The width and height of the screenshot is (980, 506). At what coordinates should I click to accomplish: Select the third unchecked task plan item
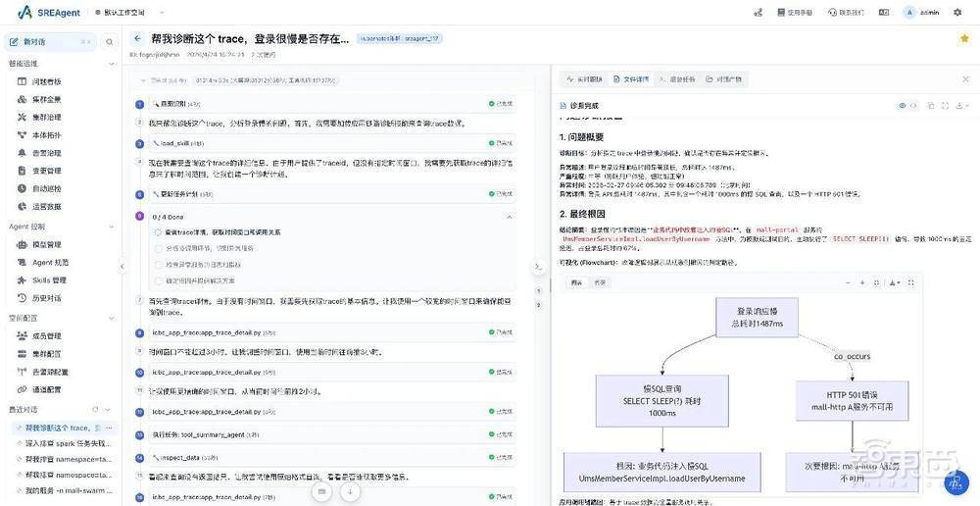(x=158, y=265)
